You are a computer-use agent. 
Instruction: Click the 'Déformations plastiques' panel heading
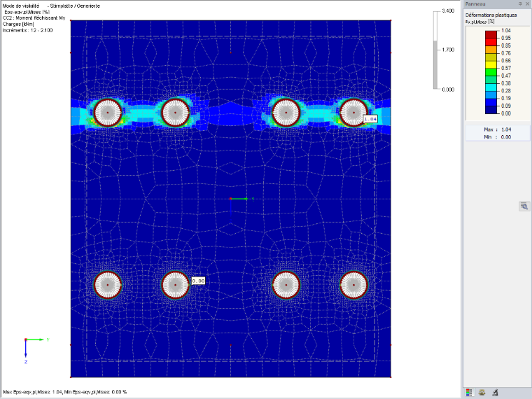[x=491, y=15]
